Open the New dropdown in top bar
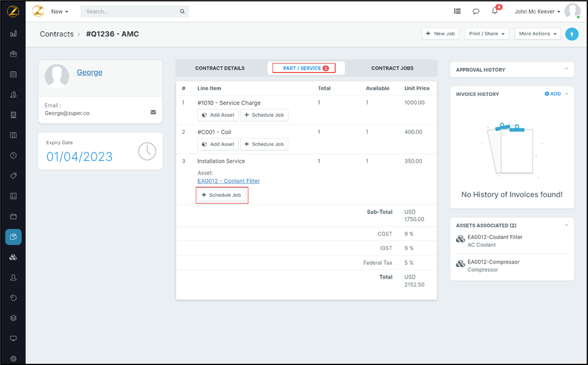Screen dimensions: 588x365 pos(59,11)
